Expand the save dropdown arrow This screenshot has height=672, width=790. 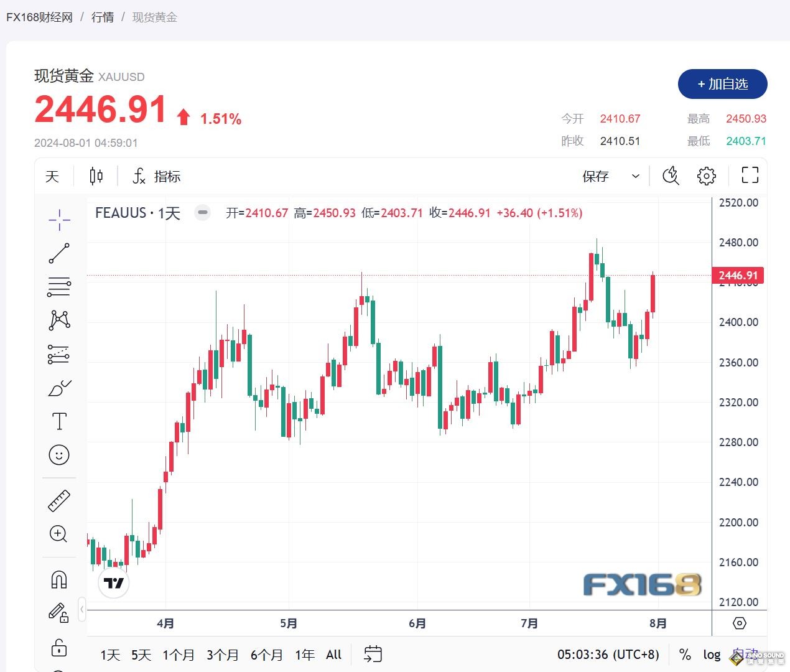[x=635, y=176]
